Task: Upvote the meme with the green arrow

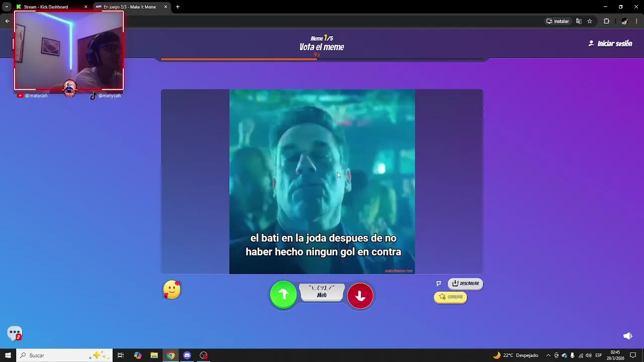Action: (283, 295)
